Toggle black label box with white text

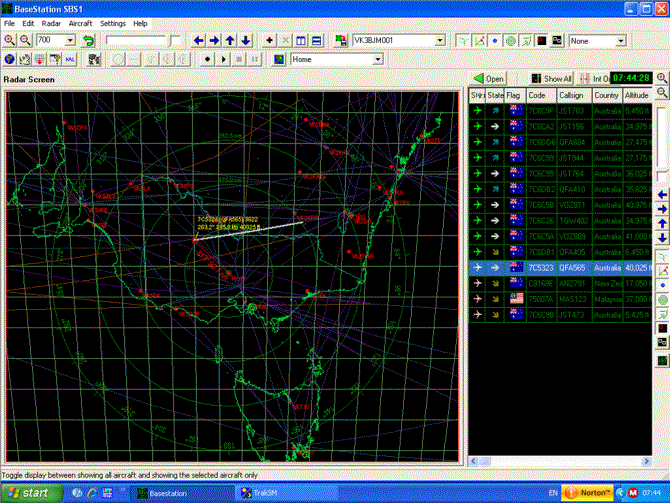pyautogui.click(x=557, y=41)
